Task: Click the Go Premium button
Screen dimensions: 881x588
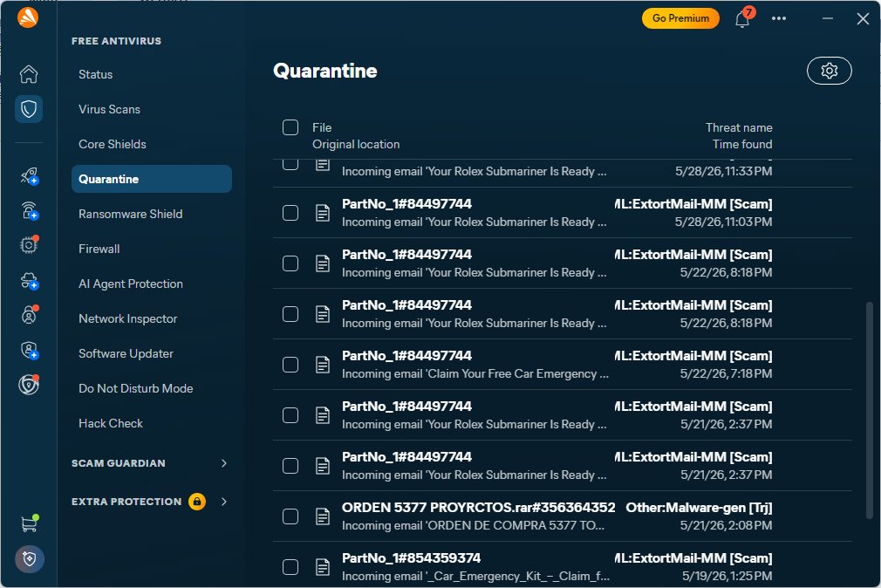Action: click(x=680, y=18)
